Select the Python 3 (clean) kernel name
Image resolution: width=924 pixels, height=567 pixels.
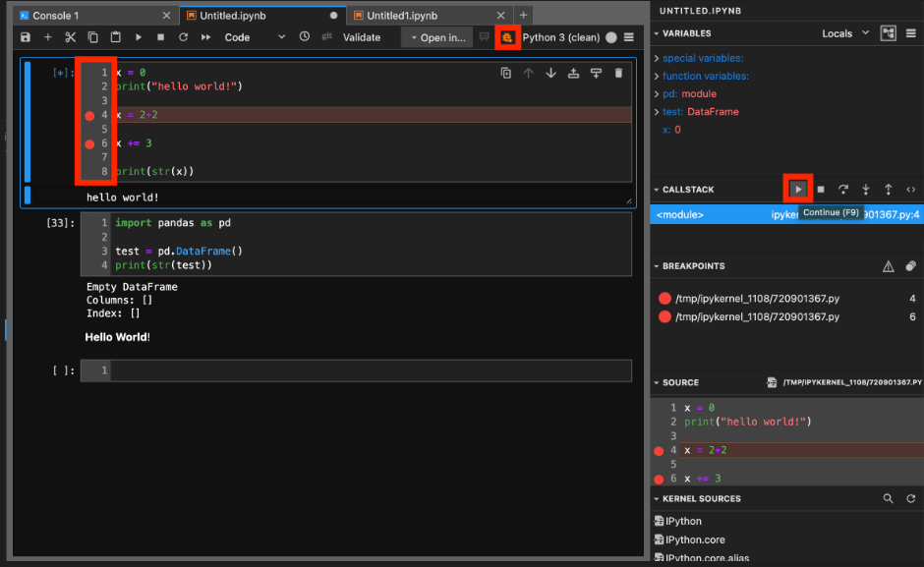pyautogui.click(x=560, y=37)
